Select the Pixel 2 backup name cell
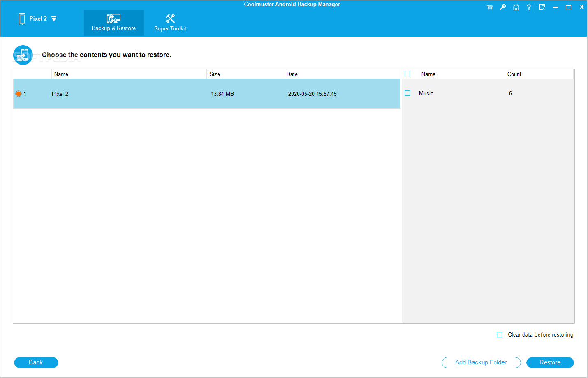The image size is (588, 378). 60,94
